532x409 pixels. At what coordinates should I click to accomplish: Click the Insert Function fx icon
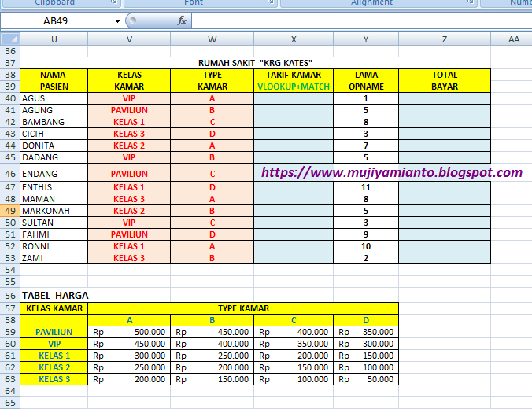click(x=182, y=20)
